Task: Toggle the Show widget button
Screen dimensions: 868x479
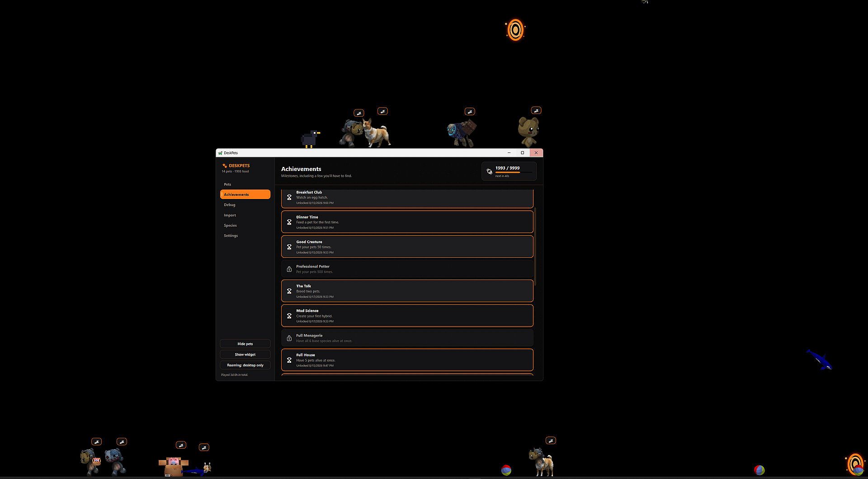Action: pos(245,354)
